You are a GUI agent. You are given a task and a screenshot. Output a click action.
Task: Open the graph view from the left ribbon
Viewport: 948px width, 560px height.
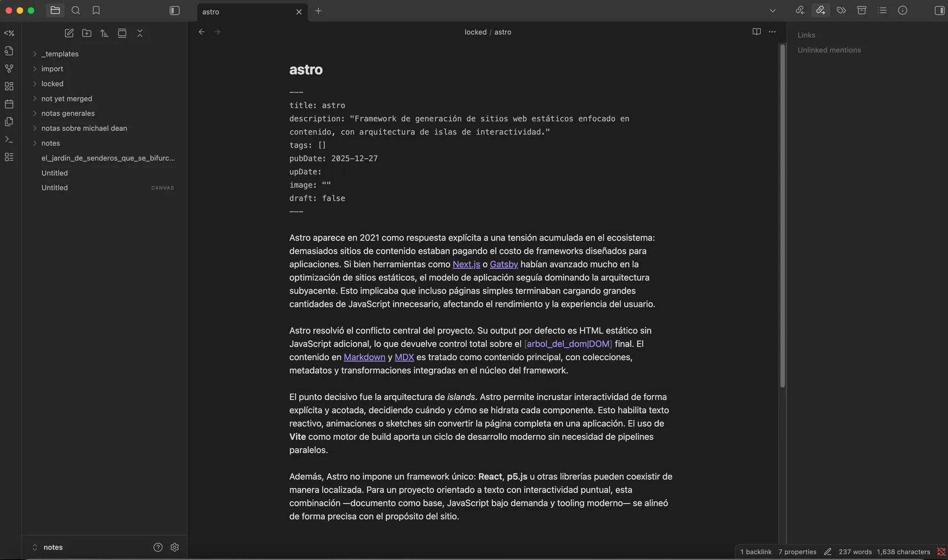click(x=9, y=68)
